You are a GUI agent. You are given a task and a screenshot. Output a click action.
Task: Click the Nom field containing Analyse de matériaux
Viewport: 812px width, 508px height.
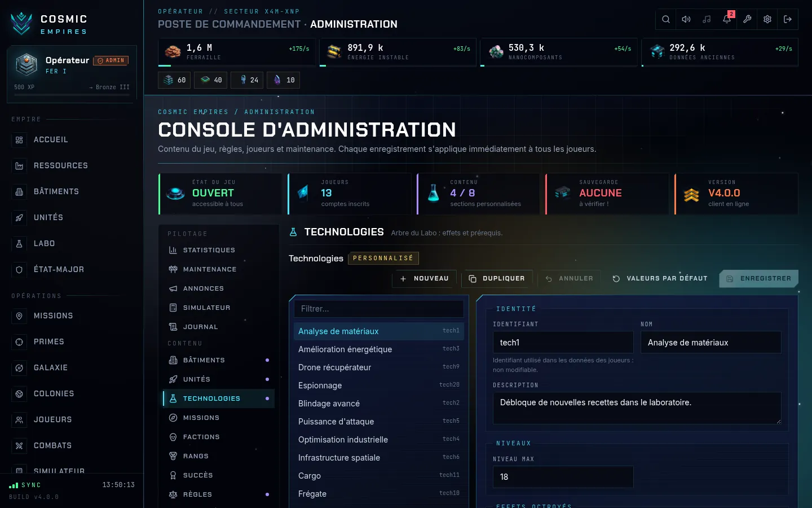[711, 343]
